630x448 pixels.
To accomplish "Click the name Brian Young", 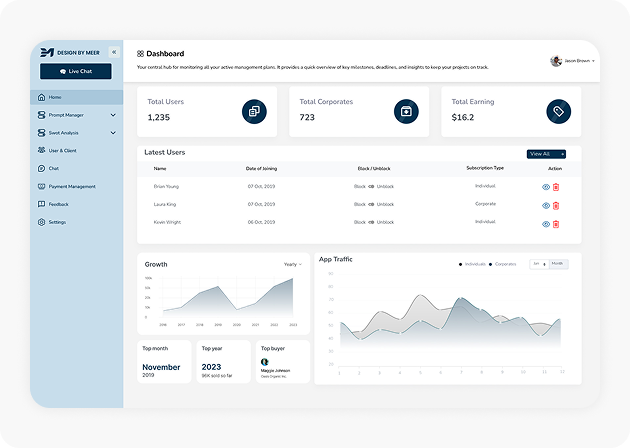I will [x=166, y=186].
